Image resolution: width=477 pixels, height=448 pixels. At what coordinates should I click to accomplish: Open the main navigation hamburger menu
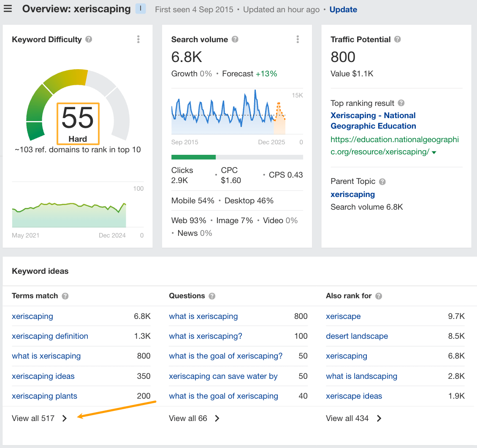[x=8, y=8]
